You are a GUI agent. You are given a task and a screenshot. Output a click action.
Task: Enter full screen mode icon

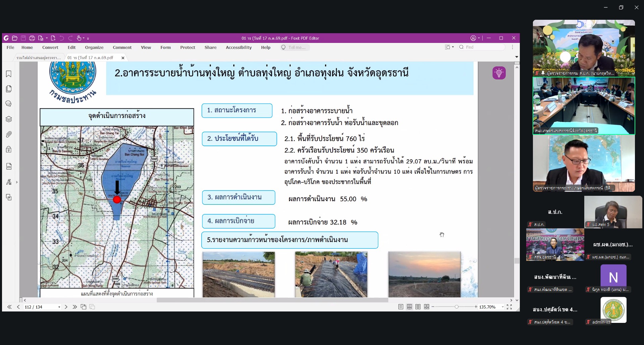[509, 307]
